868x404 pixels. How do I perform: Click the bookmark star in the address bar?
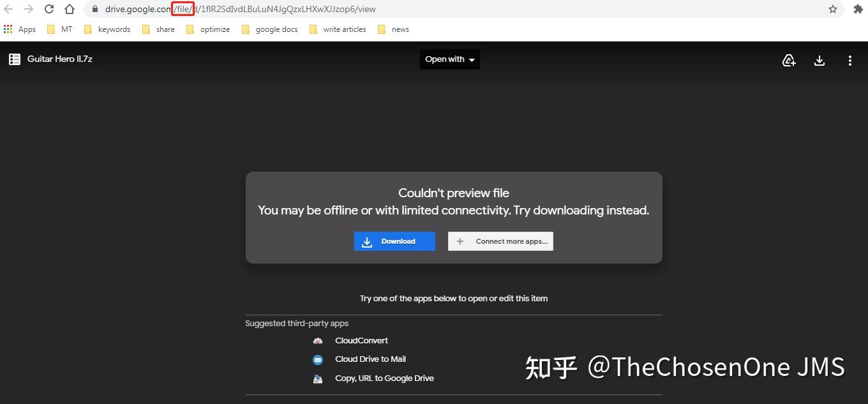point(834,9)
